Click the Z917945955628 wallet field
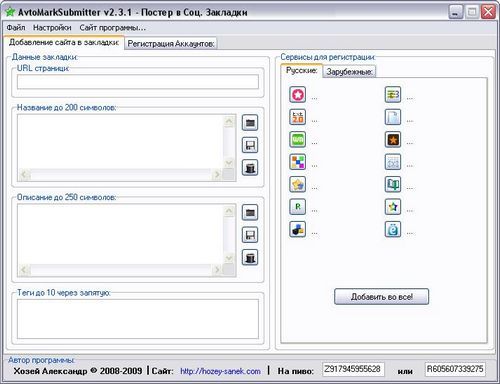 tap(353, 369)
